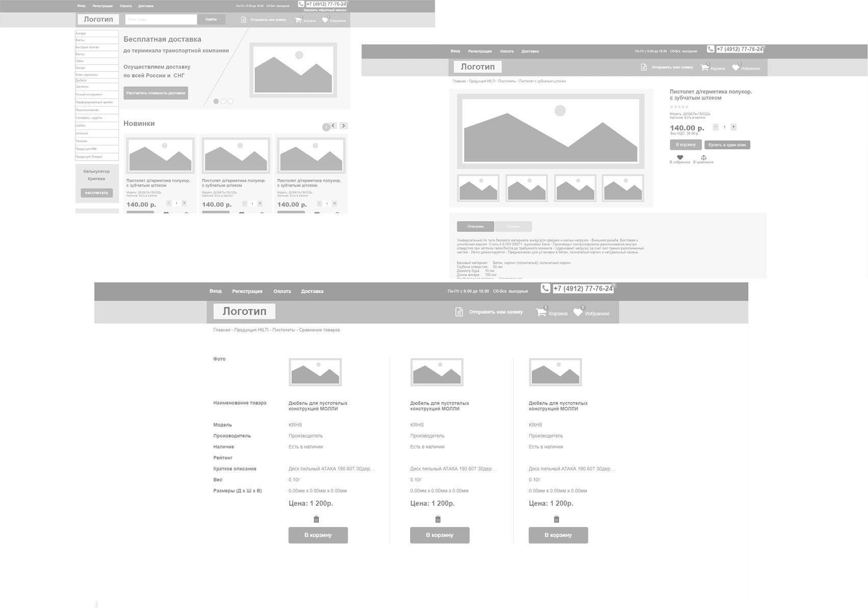Select the first banner slide dot

216,101
